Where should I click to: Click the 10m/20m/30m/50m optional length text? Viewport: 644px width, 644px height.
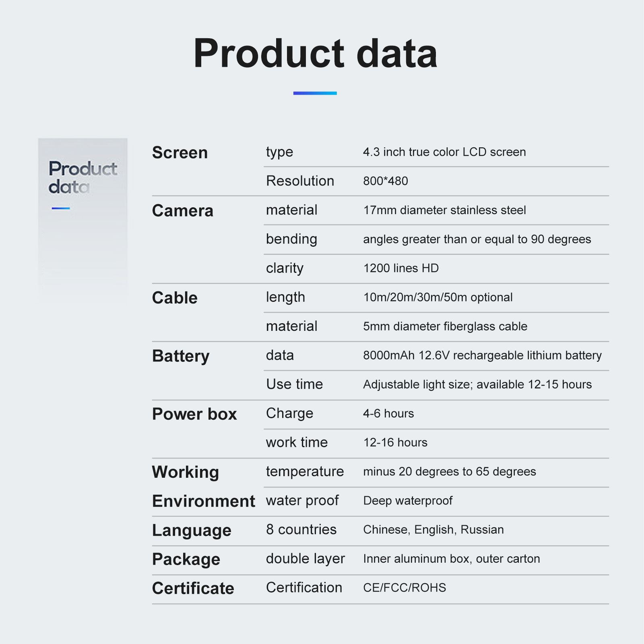(x=438, y=297)
